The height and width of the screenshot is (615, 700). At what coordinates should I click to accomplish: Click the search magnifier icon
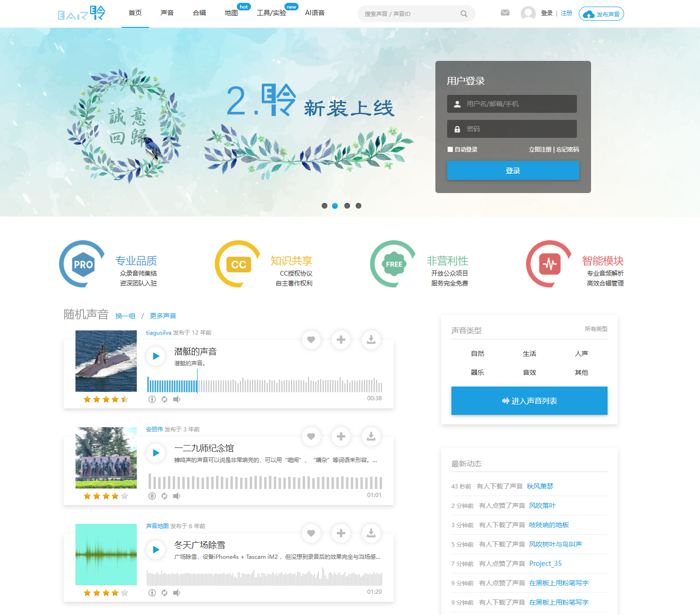[464, 14]
